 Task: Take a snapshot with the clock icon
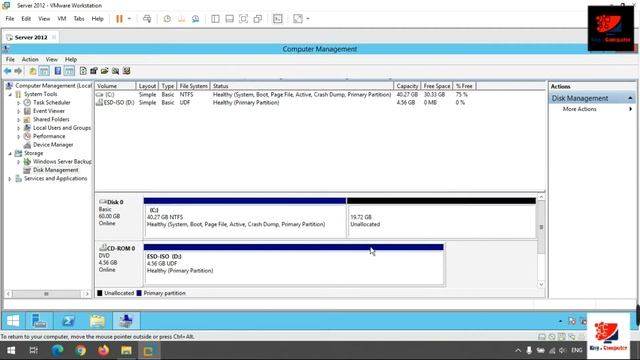167,19
